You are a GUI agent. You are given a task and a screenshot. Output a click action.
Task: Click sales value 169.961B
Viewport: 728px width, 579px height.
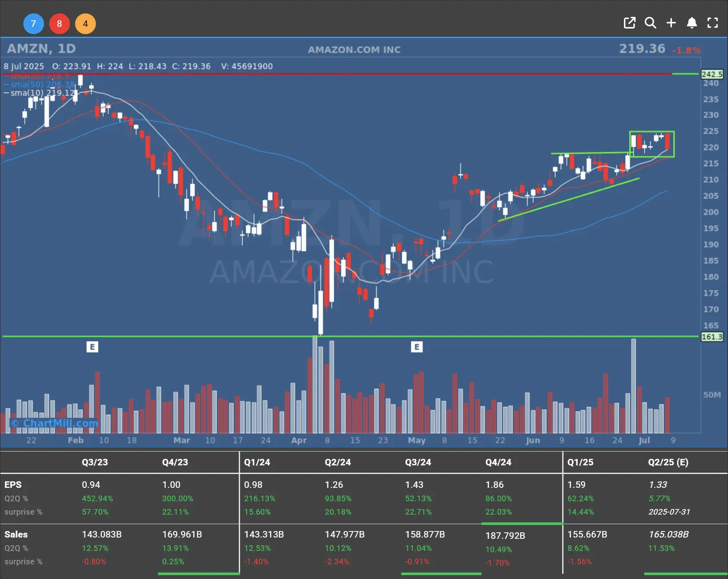pos(182,534)
